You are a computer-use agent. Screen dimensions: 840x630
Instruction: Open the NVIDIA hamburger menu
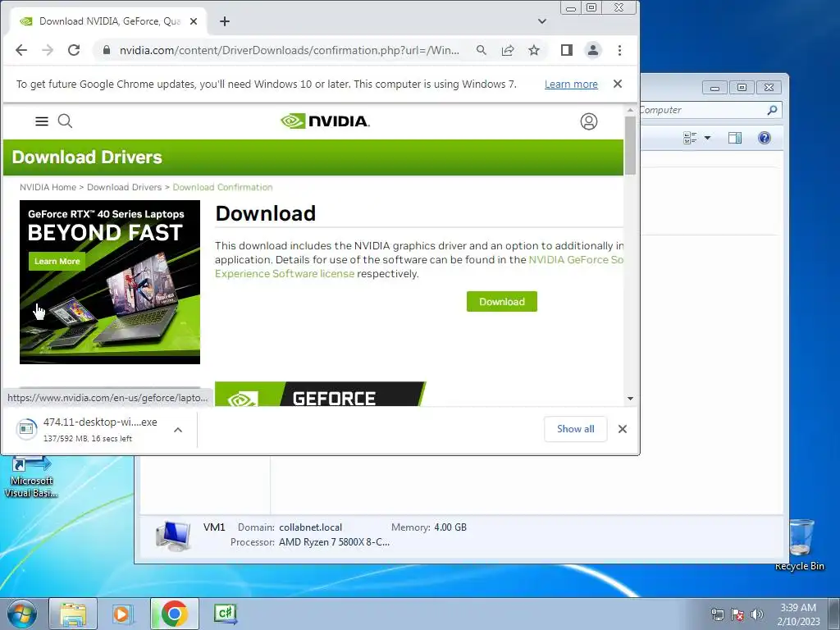click(x=42, y=121)
